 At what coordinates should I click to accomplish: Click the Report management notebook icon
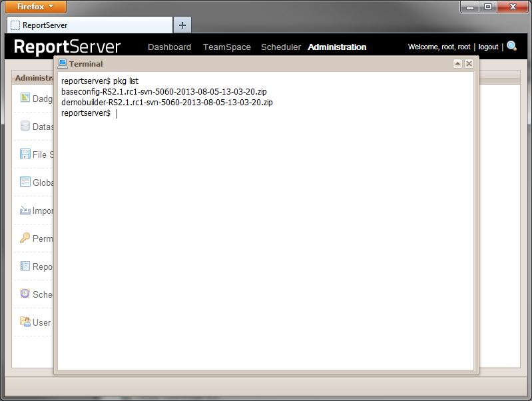[x=25, y=266]
